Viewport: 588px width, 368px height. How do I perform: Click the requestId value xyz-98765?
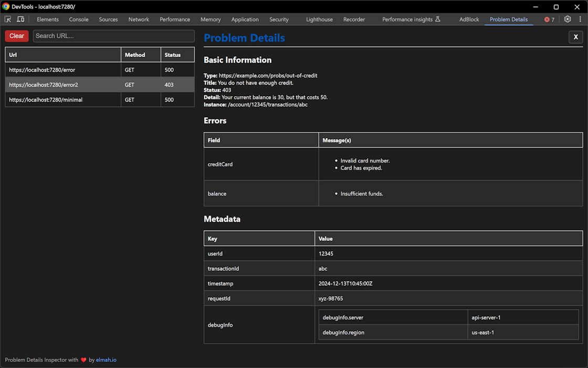coord(331,299)
